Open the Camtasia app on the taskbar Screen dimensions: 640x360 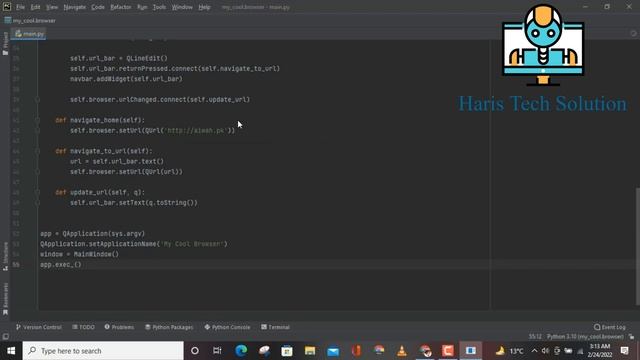448,351
